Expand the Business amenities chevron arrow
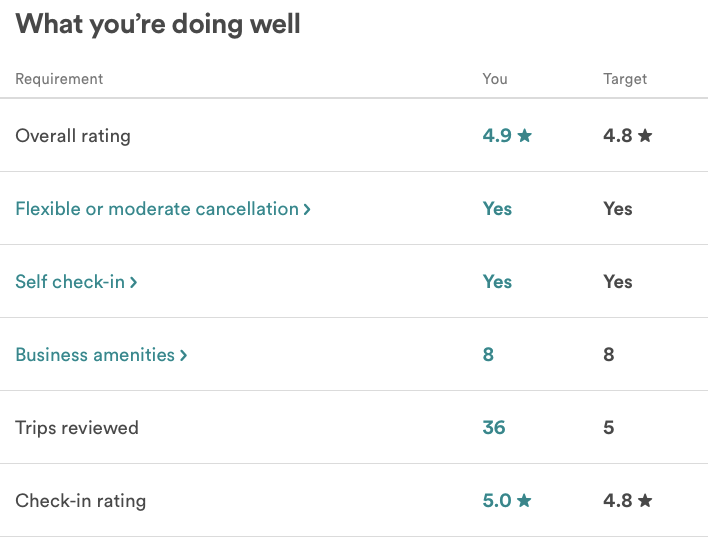The image size is (728, 549). (183, 355)
